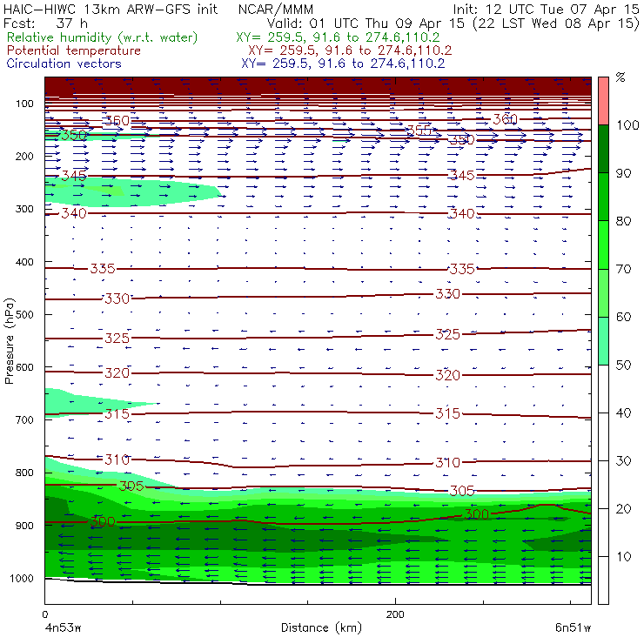The height and width of the screenshot is (644, 644).
Task: Click the colorbar '80' value label
Action: [624, 221]
